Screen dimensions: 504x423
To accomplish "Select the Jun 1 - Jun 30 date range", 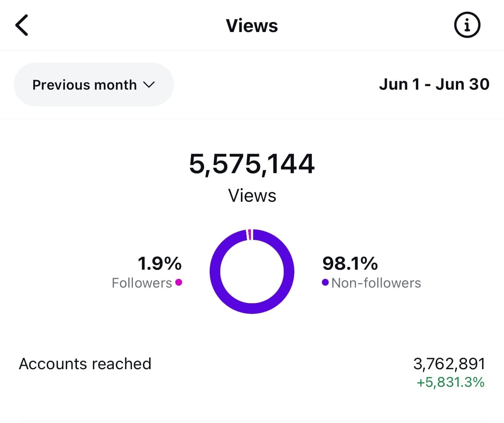I will click(x=434, y=84).
